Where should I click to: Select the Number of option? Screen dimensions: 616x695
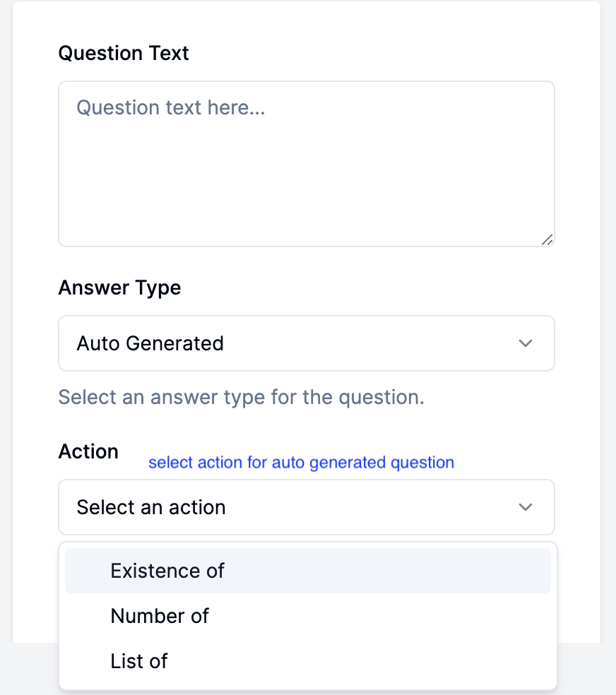tap(160, 616)
